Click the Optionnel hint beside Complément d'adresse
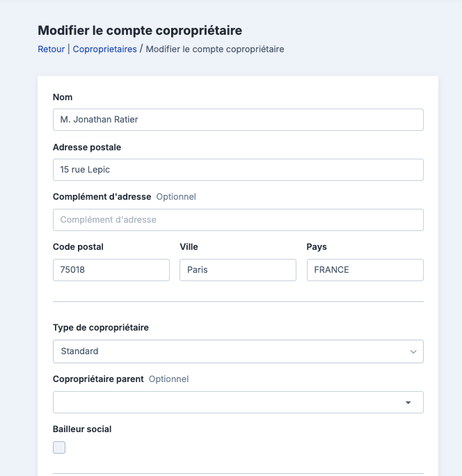Image resolution: width=462 pixels, height=476 pixels. pos(176,197)
